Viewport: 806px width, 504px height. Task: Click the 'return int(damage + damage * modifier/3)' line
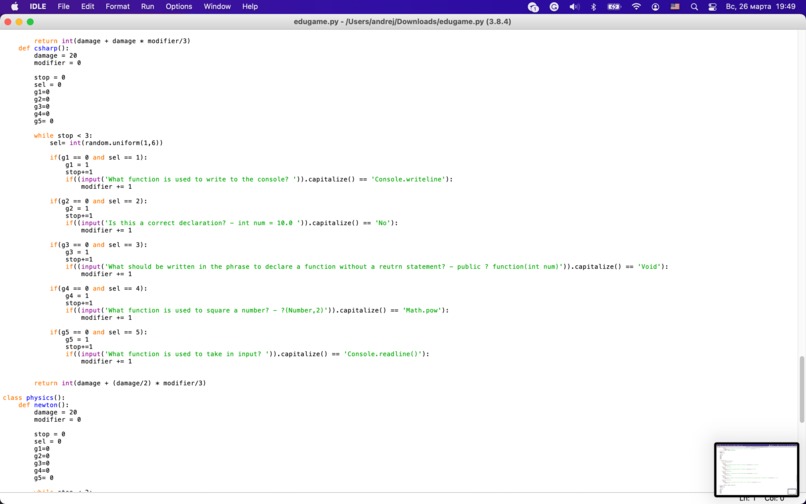pyautogui.click(x=112, y=41)
